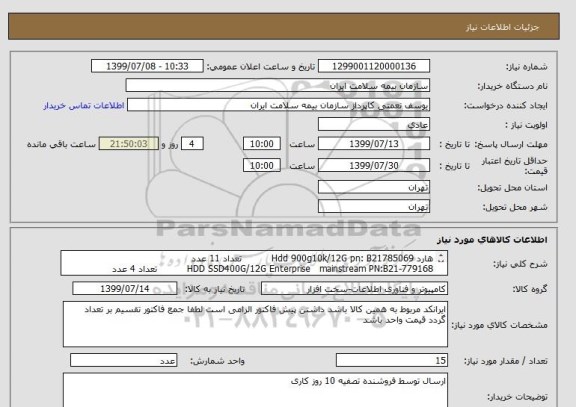Click the label حداقل تاریخ اعتبار قیمت
Image resolution: width=576 pixels, height=407 pixels.
pyautogui.click(x=515, y=166)
